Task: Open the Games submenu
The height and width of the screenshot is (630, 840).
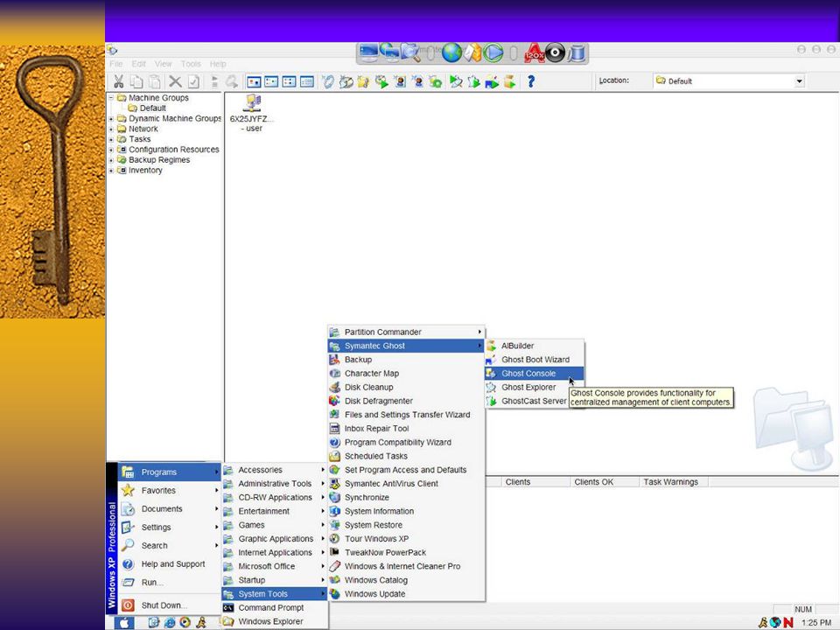Action: 274,525
